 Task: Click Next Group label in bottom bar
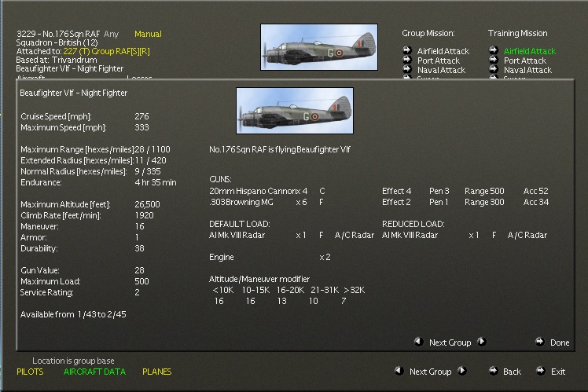tap(431, 372)
